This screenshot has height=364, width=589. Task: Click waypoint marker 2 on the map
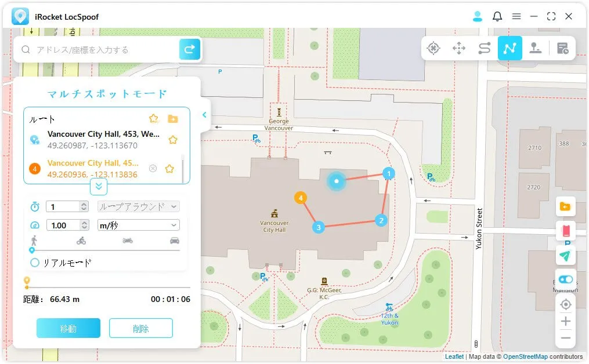click(x=381, y=220)
